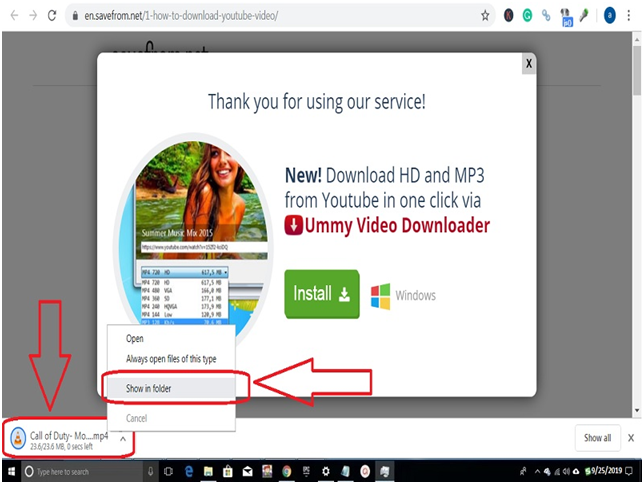
Task: Reload the savefrom.net page
Action: 52,16
